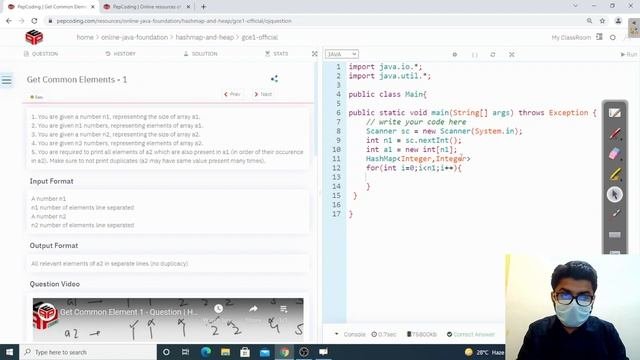
Task: Open Microsoft Store from the taskbar
Action: pos(245,352)
